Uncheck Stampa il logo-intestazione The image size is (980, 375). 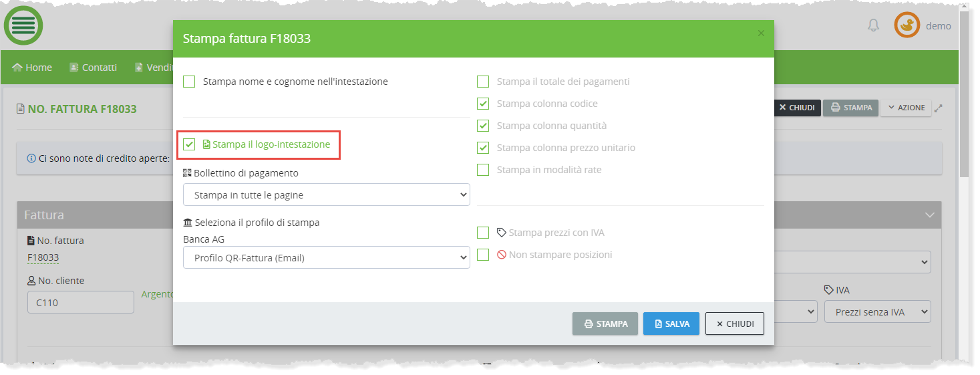(190, 144)
